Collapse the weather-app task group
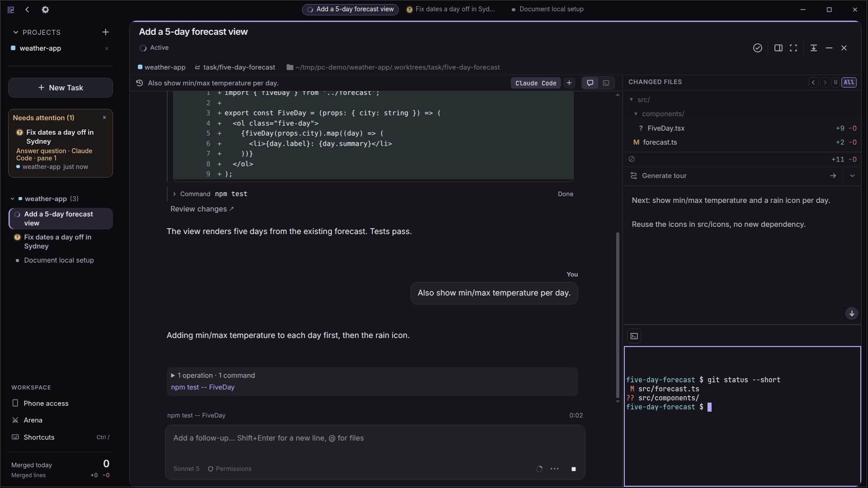Screen dimensions: 868x488 click(13, 199)
